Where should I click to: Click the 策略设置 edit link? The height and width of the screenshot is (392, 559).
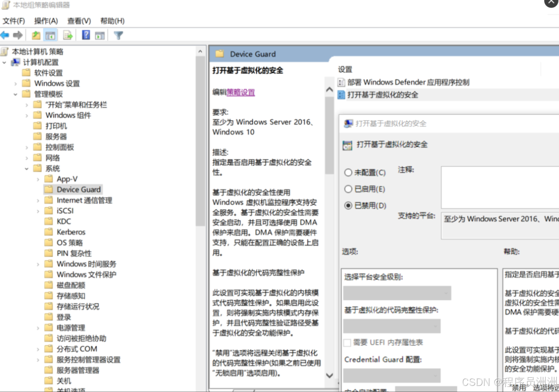click(240, 92)
